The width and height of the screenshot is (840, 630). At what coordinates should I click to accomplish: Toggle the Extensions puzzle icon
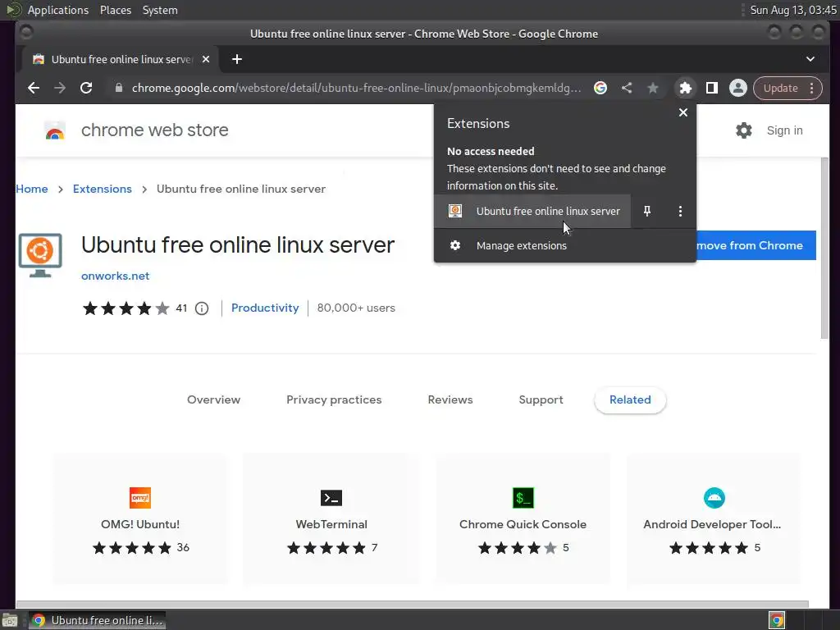685,88
